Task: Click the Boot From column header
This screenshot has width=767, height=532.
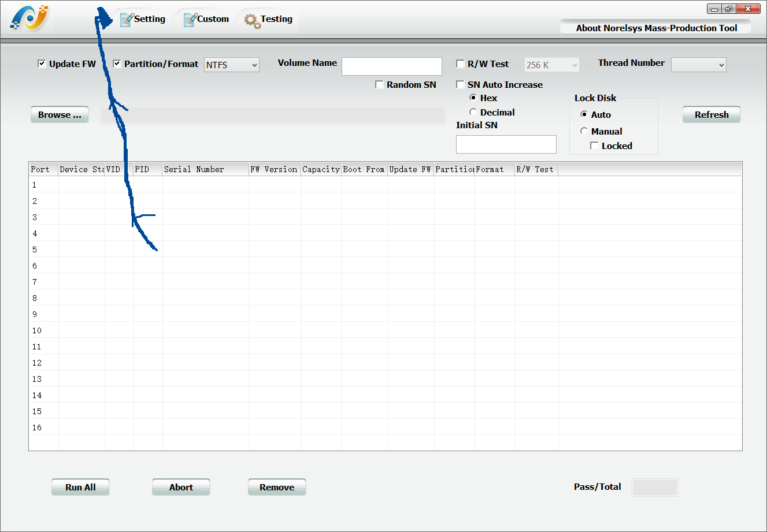Action: pos(365,169)
